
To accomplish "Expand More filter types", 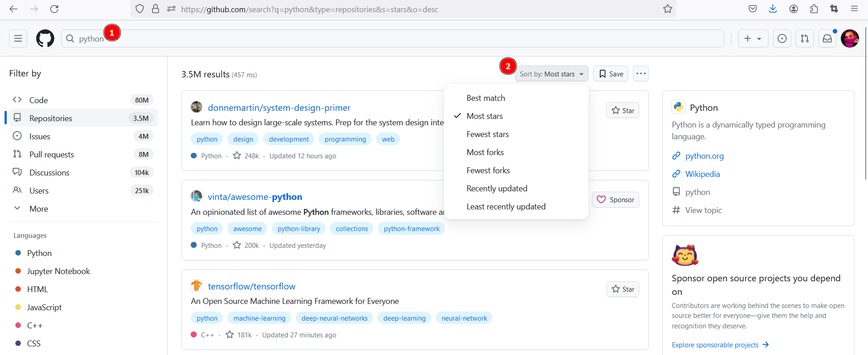I will click(84, 208).
